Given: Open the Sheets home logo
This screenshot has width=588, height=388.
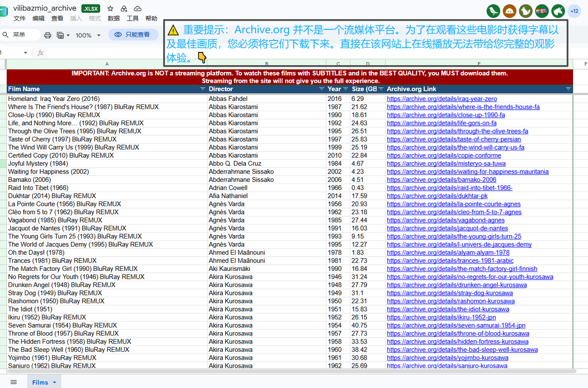Looking at the screenshot, I should 3,11.
